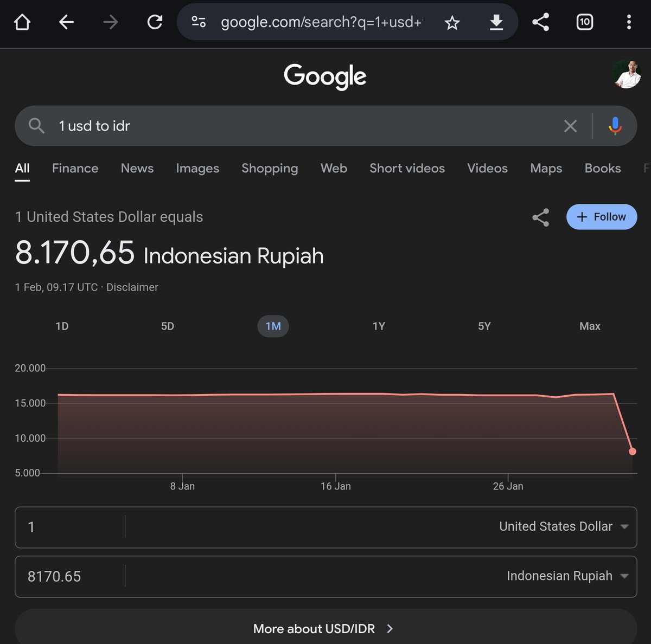Tap the 15.000 y-axis label
The width and height of the screenshot is (651, 644).
[30, 403]
